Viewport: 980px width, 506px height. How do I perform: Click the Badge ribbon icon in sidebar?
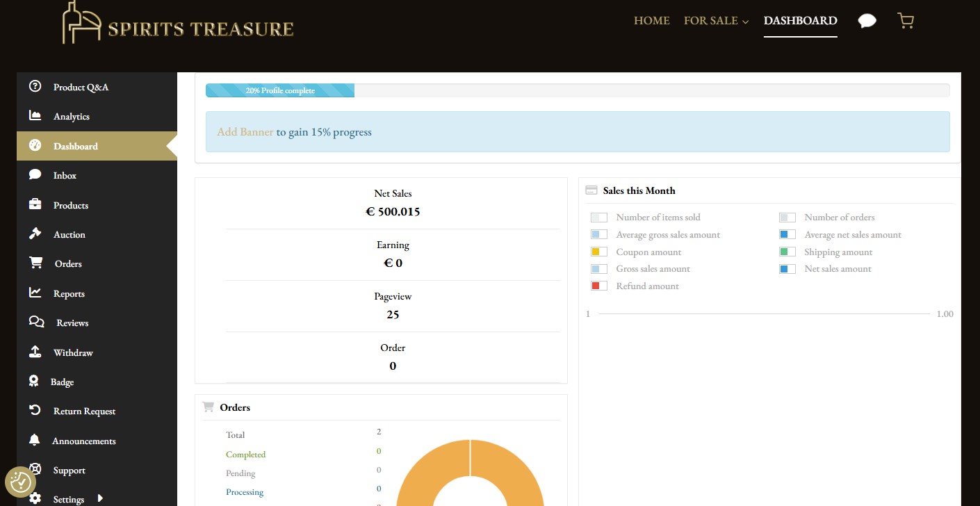(34, 382)
